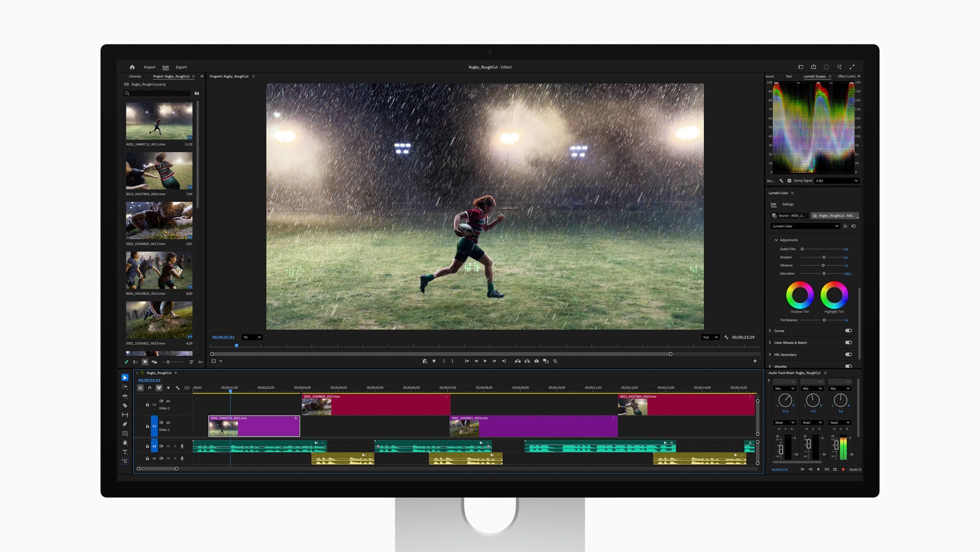The width and height of the screenshot is (980, 552).
Task: Select the Text tool
Action: [125, 451]
